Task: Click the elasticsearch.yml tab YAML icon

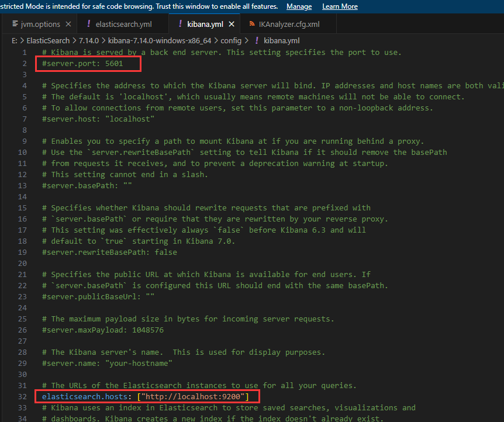Action: pyautogui.click(x=89, y=24)
